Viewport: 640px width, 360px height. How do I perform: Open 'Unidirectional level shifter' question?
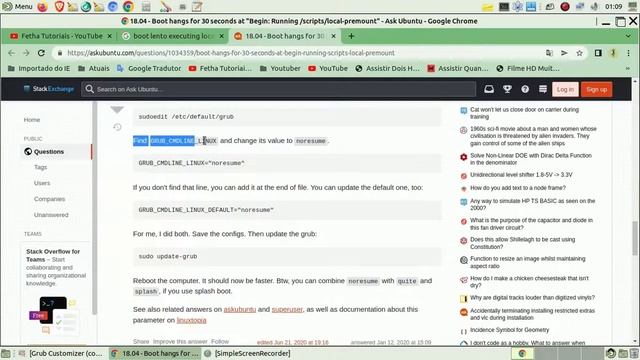521,175
